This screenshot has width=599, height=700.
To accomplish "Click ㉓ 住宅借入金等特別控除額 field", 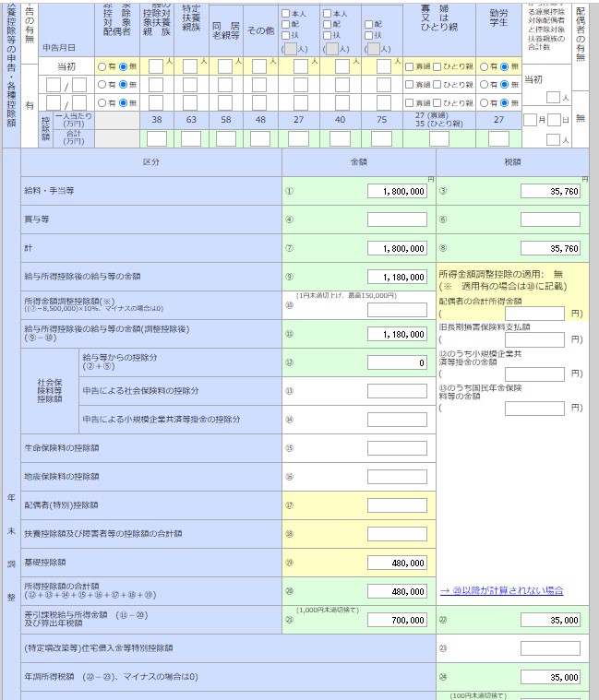I will pyautogui.click(x=550, y=648).
